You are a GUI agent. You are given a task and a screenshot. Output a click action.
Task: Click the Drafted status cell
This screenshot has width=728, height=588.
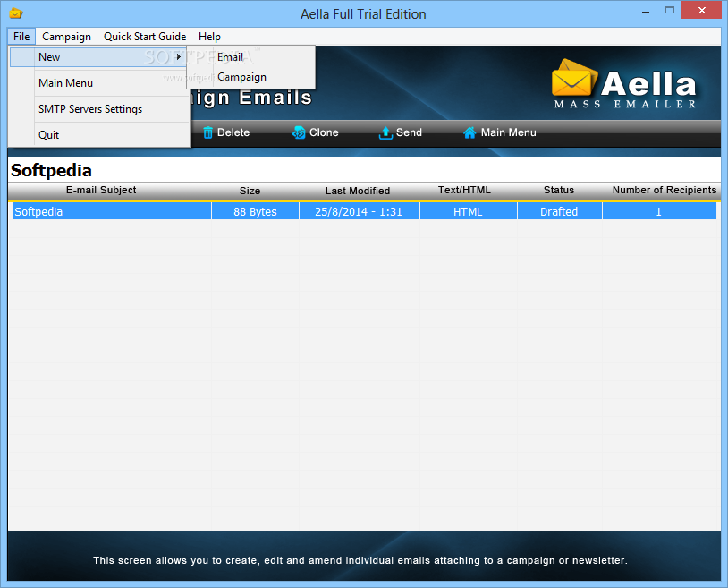click(559, 211)
